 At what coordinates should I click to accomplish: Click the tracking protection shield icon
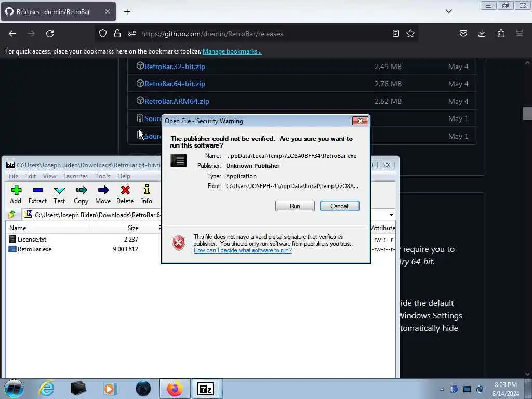click(x=103, y=34)
